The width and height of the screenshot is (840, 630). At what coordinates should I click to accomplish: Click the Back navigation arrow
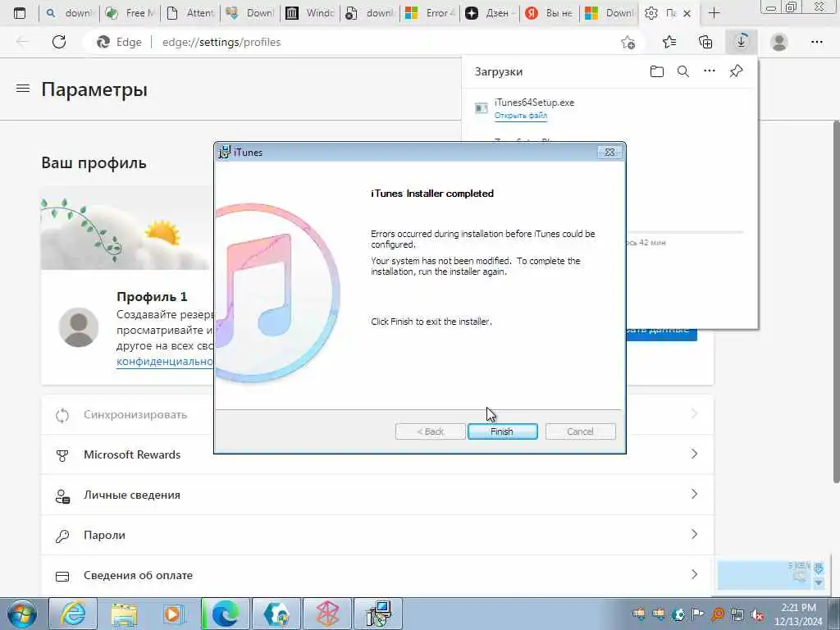click(22, 42)
